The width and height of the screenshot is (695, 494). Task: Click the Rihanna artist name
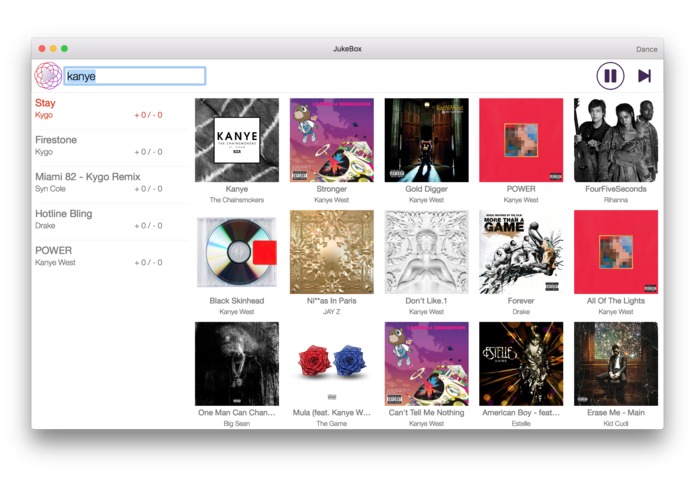coord(616,200)
